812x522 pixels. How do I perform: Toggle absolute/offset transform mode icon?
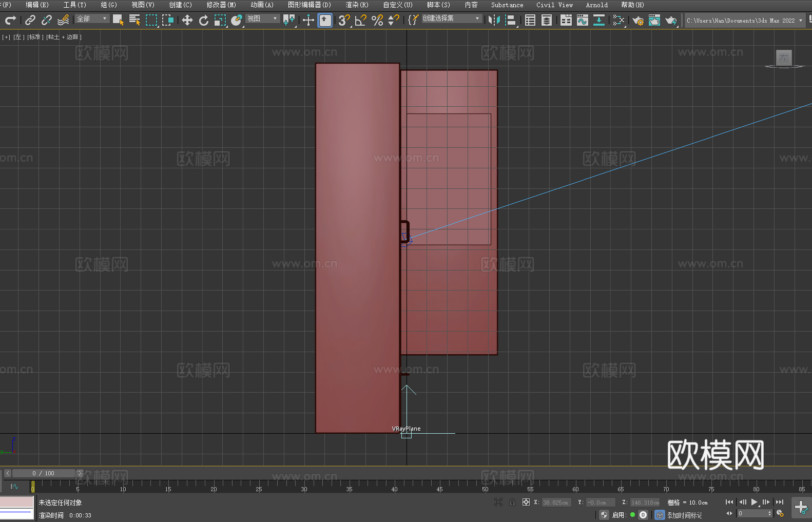coord(526,502)
